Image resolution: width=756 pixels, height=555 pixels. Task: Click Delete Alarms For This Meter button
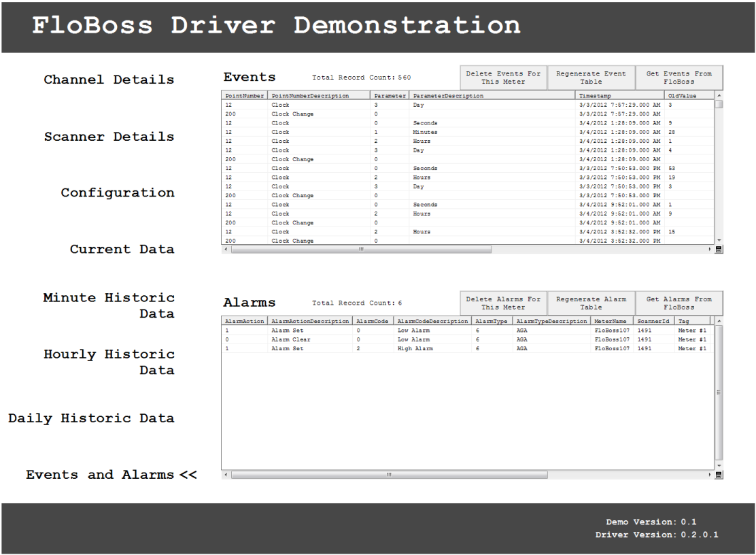[503, 303]
